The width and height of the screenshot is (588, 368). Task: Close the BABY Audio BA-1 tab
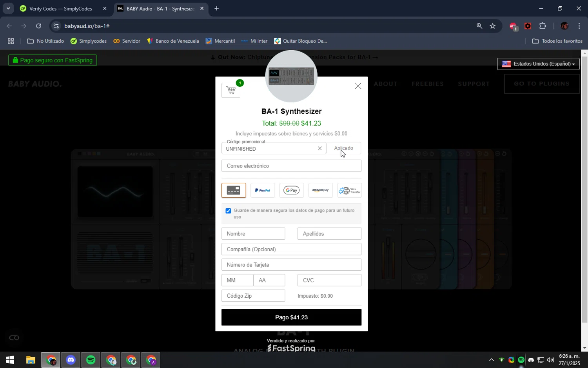tap(202, 9)
